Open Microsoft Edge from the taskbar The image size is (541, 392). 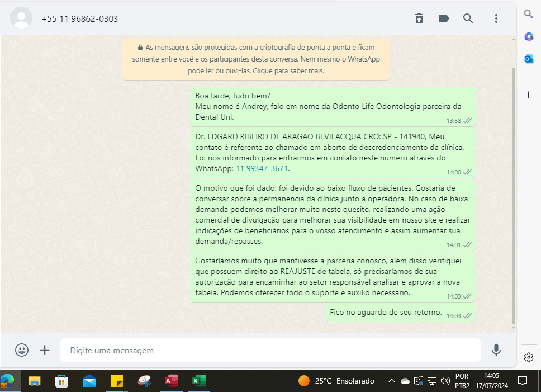point(7,381)
